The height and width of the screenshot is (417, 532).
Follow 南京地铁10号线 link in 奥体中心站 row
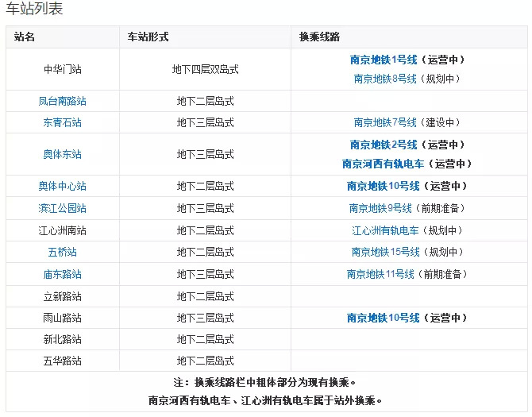coord(383,186)
